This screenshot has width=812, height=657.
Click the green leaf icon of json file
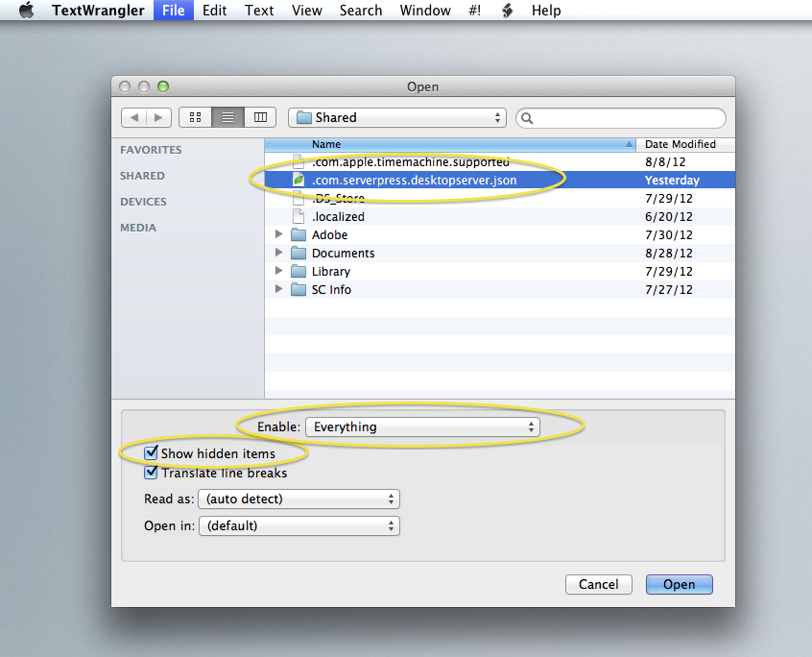(x=299, y=180)
